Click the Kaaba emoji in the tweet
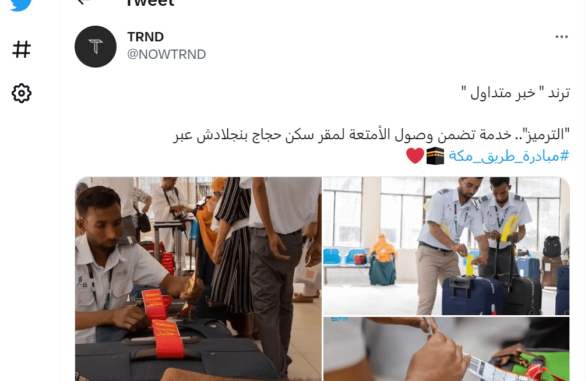The height and width of the screenshot is (381, 588). coord(435,156)
